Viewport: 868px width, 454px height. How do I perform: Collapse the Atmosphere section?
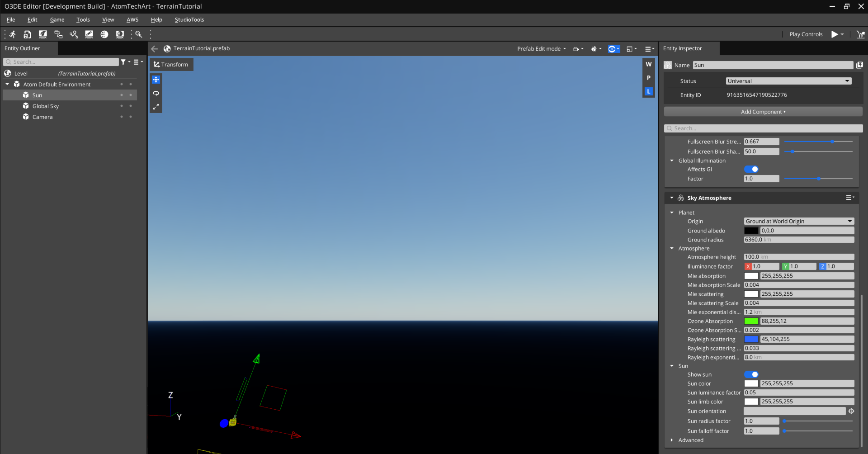click(x=672, y=248)
